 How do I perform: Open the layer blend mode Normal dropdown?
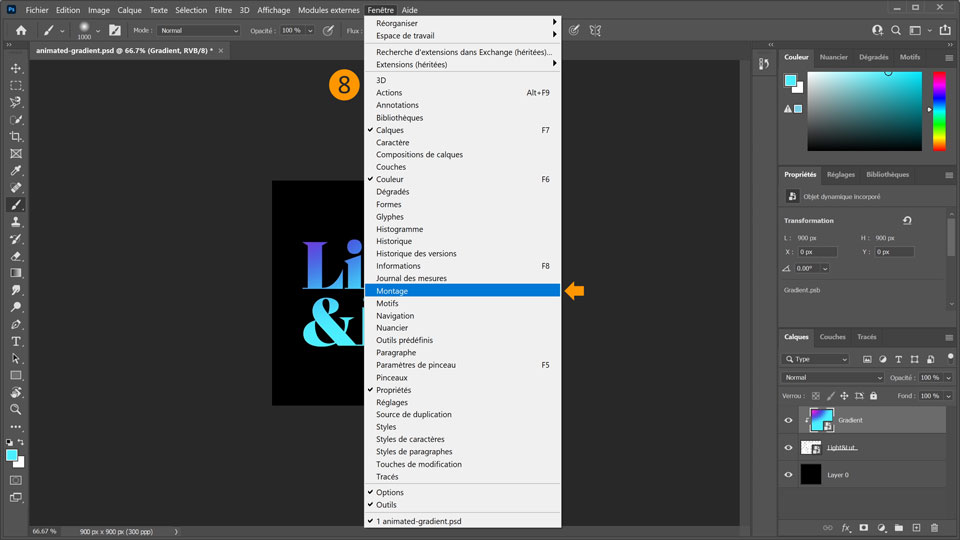[833, 378]
